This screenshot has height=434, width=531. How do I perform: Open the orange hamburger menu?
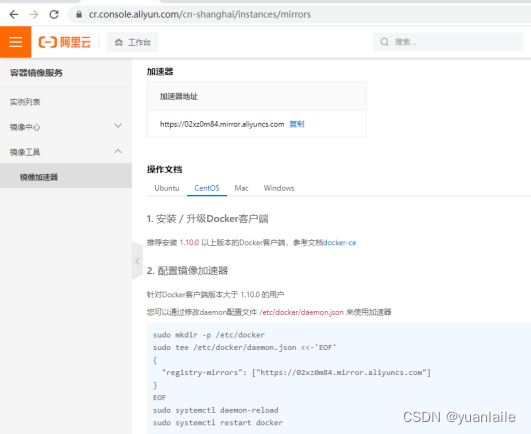point(16,42)
